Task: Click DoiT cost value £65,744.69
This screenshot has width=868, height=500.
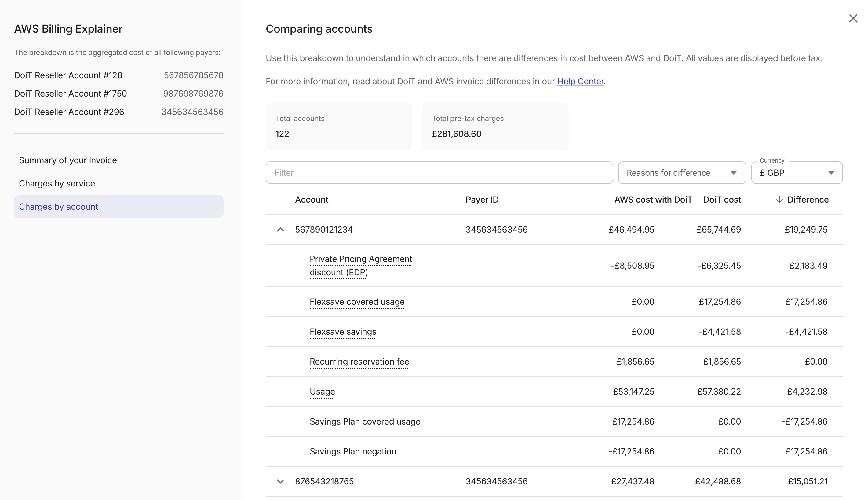Action: point(718,230)
